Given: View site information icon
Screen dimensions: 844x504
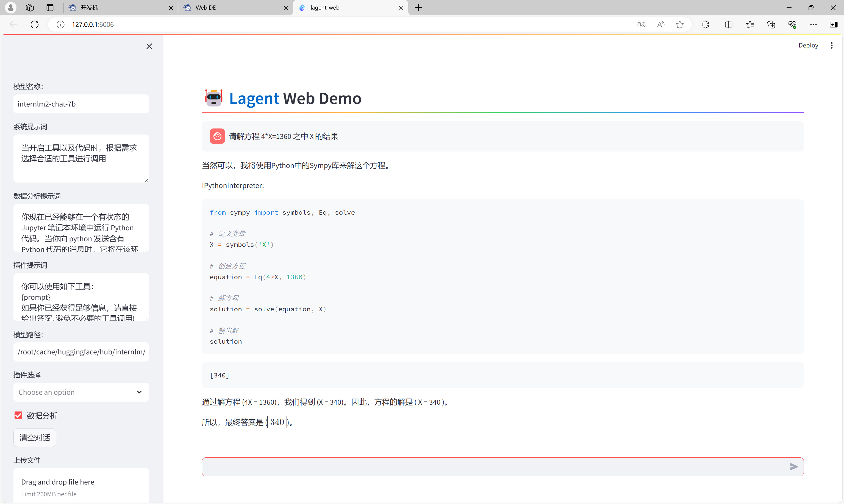Looking at the screenshot, I should click(x=60, y=24).
